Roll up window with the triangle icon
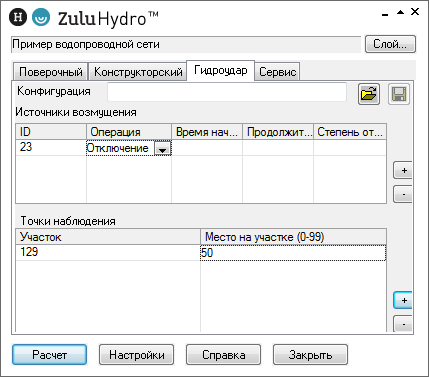The image size is (429, 377). pos(400,12)
